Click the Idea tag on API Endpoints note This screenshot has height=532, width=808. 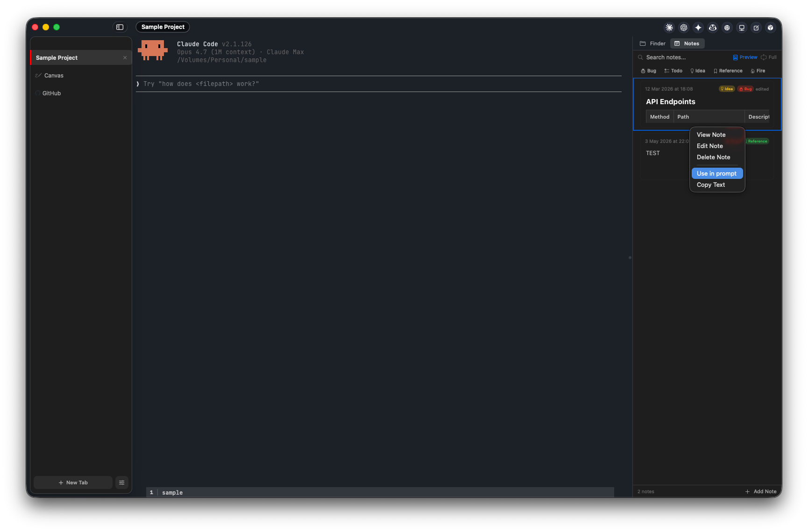coord(727,89)
